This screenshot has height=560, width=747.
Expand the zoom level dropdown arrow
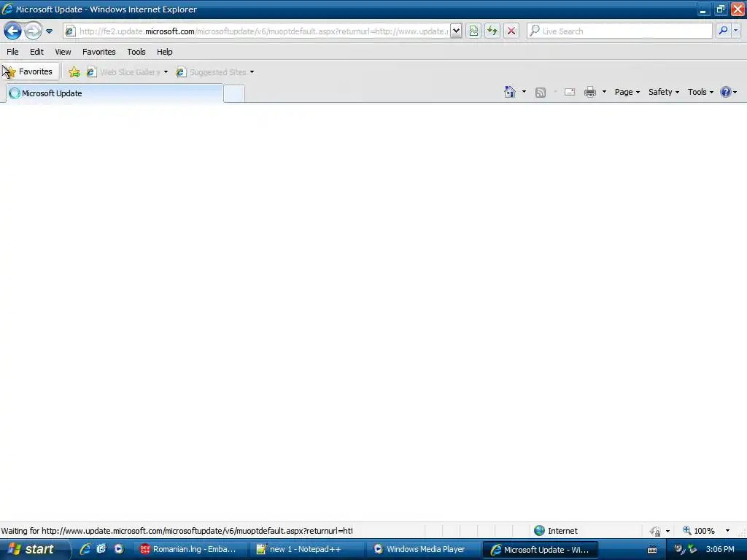(x=727, y=531)
